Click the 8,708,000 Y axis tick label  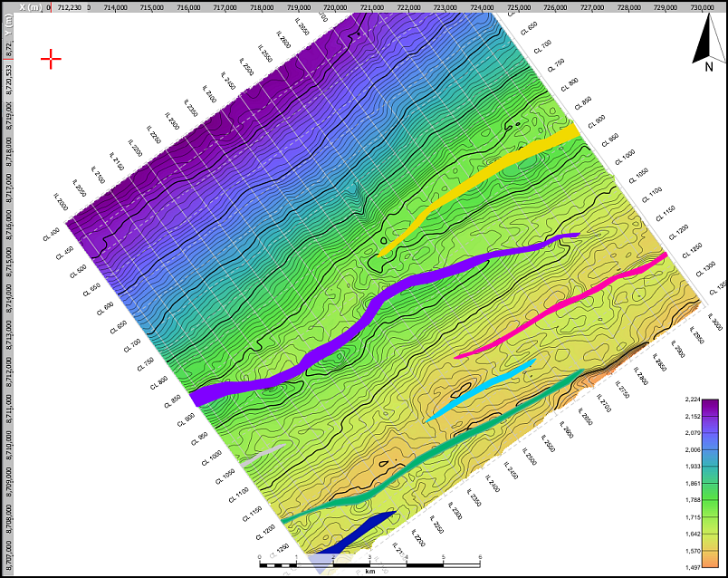(8, 519)
